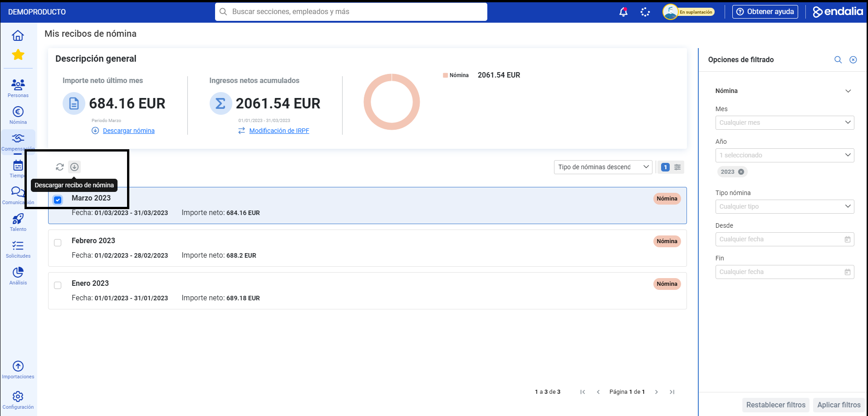The width and height of the screenshot is (868, 416).
Task: Click the endalia logo
Action: (838, 11)
